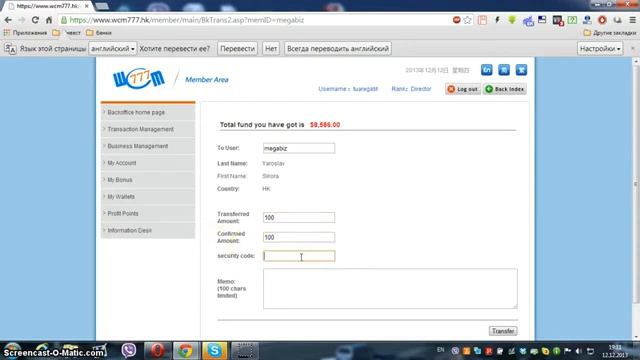
Task: Click the Transferred Amount field
Action: click(x=299, y=218)
